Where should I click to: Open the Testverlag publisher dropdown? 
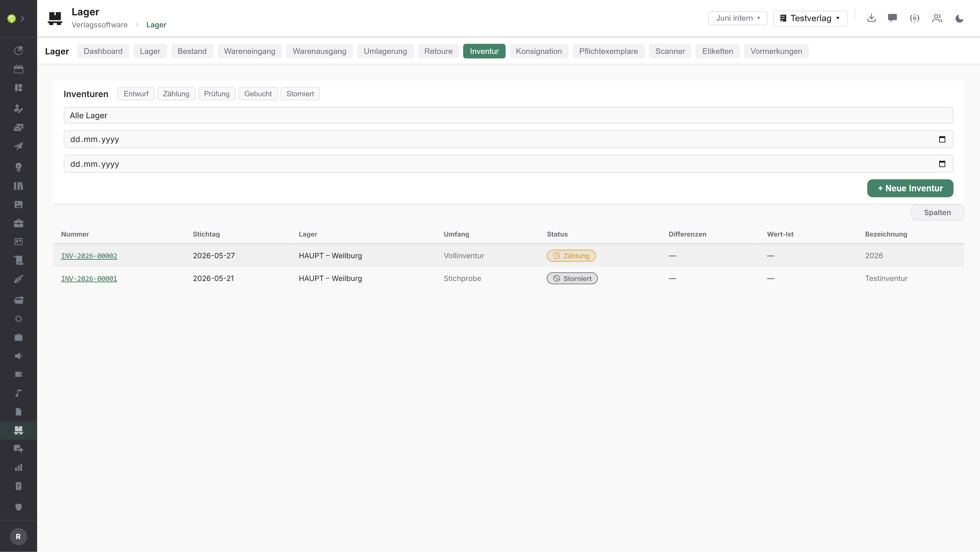tap(810, 18)
